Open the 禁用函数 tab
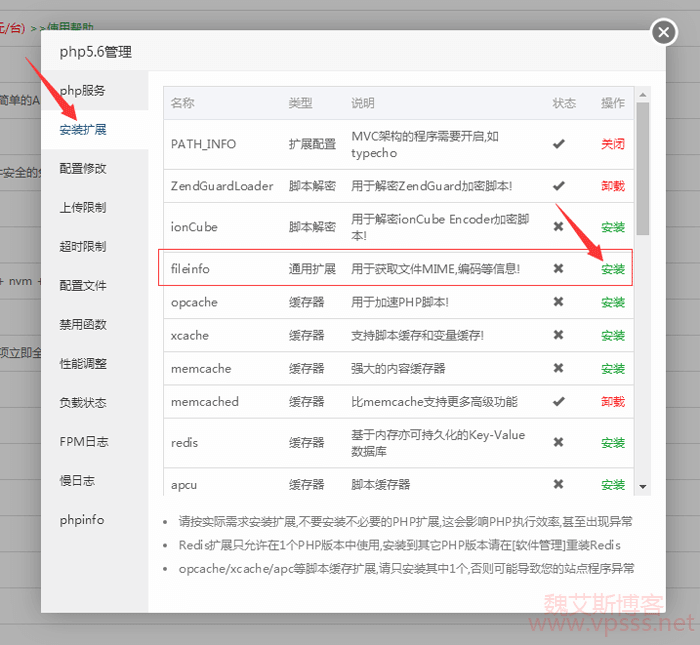700x645 pixels. click(x=82, y=325)
